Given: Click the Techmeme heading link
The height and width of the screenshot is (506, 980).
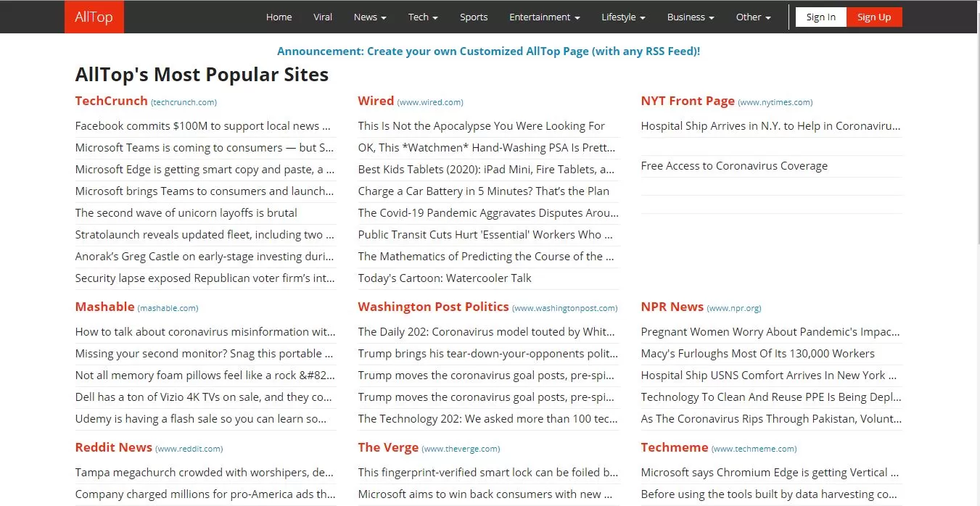Looking at the screenshot, I should [675, 447].
